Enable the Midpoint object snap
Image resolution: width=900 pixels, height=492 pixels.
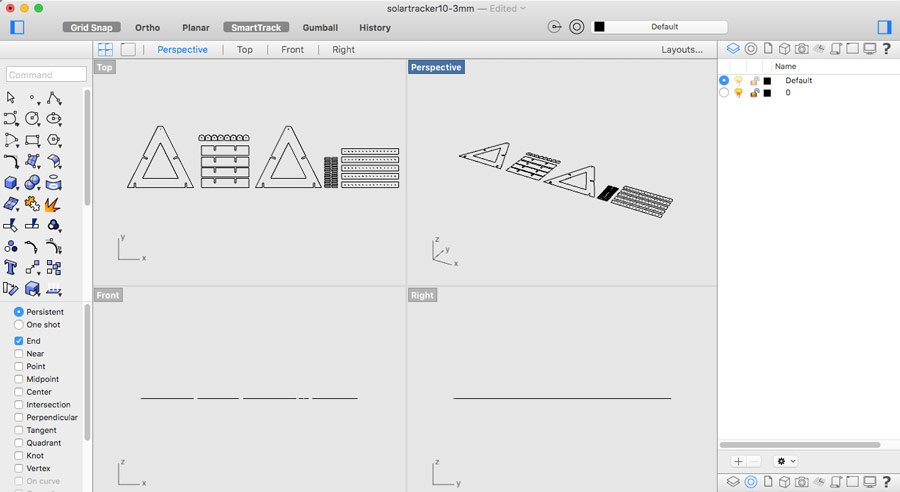pos(19,379)
